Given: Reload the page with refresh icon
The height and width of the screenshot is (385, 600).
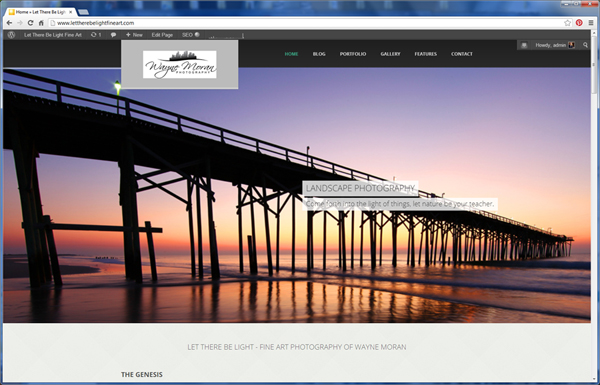Looking at the screenshot, I should 30,23.
